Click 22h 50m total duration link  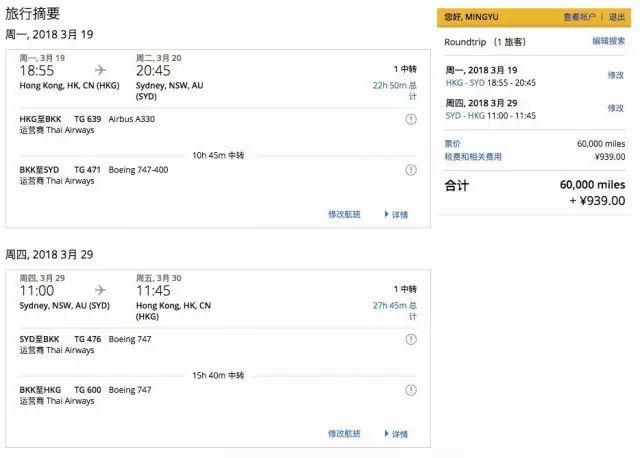click(x=394, y=91)
